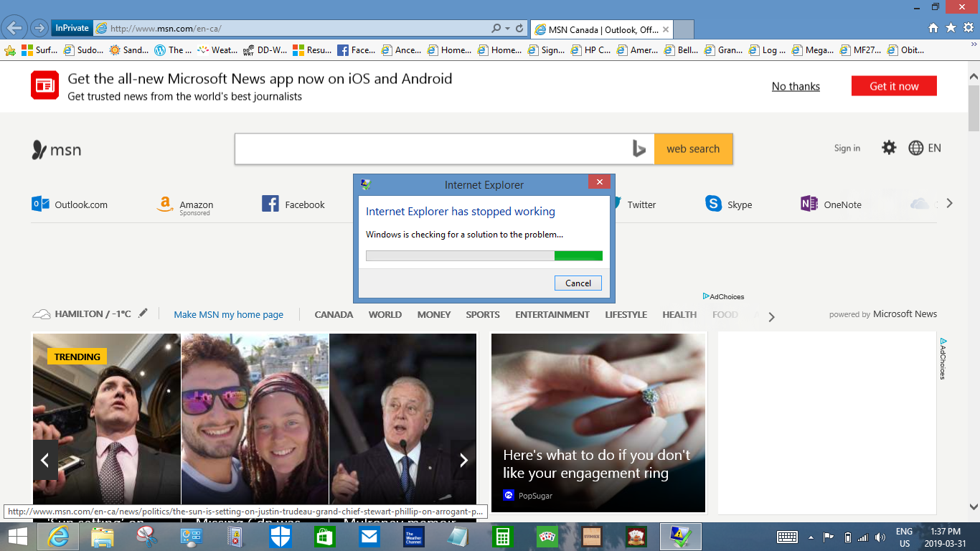Viewport: 980px width, 551px height.
Task: Show next trending slide arrow
Action: pos(463,460)
